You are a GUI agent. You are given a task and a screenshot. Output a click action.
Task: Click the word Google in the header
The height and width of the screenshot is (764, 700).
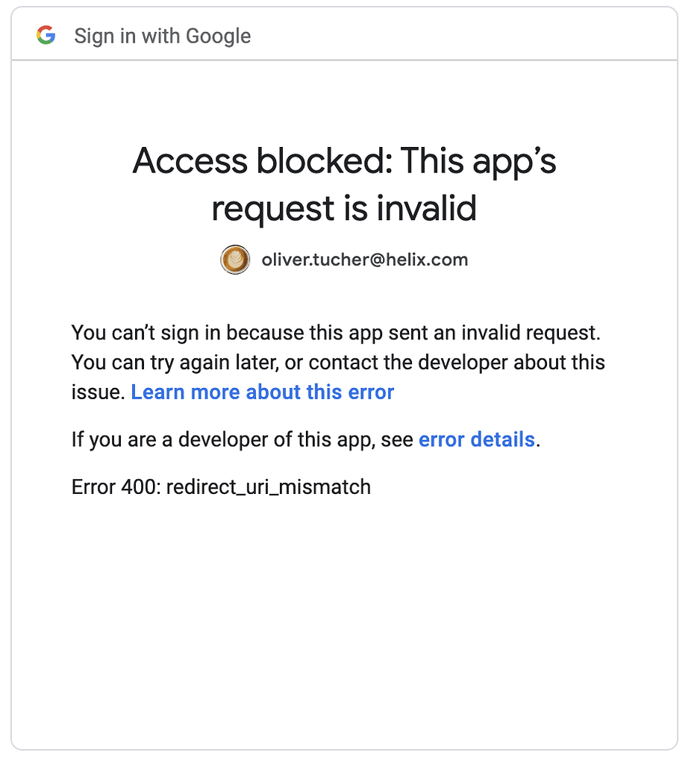coord(219,36)
